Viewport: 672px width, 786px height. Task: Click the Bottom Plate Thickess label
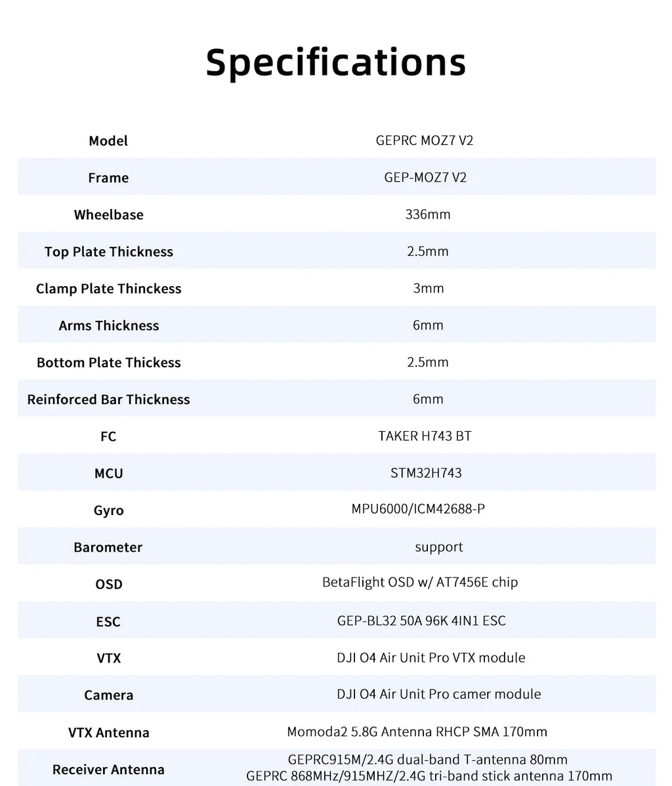(109, 362)
